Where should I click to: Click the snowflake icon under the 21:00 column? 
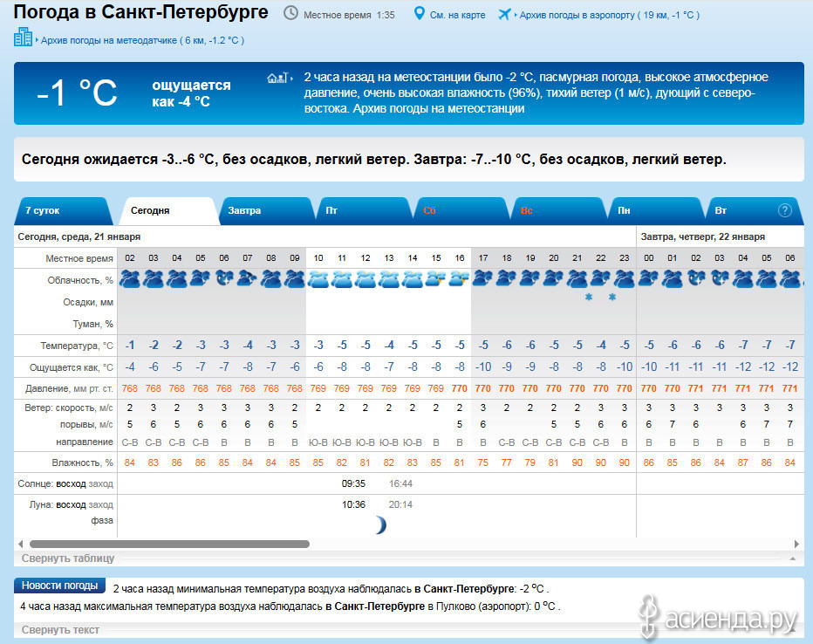coord(589,298)
